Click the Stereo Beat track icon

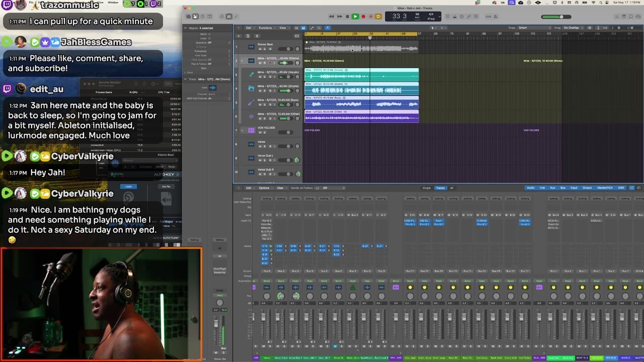(252, 47)
